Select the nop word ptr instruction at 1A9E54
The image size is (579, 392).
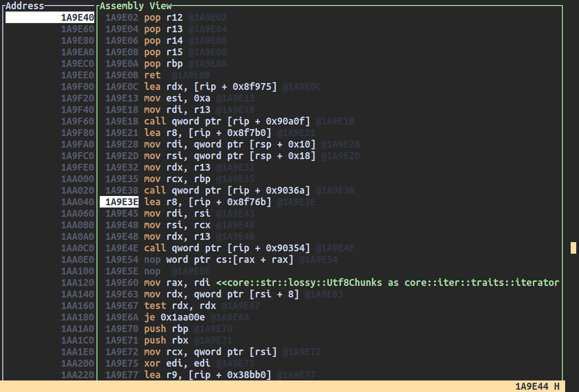[x=219, y=260]
